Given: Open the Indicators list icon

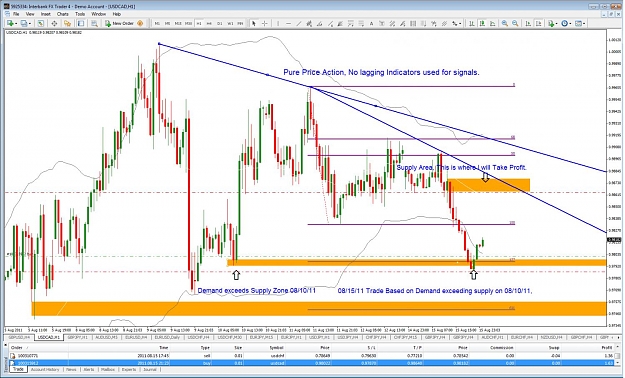Looking at the screenshot, I should pyautogui.click(x=550, y=24).
